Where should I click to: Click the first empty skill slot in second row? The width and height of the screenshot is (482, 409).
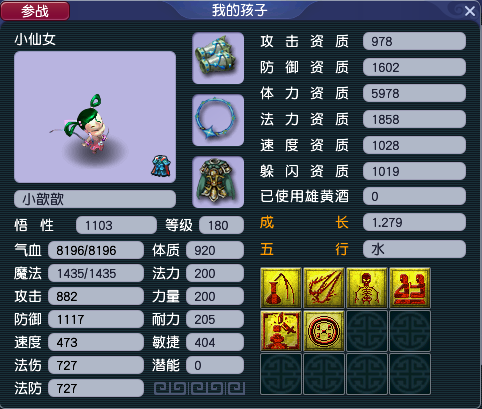click(367, 331)
